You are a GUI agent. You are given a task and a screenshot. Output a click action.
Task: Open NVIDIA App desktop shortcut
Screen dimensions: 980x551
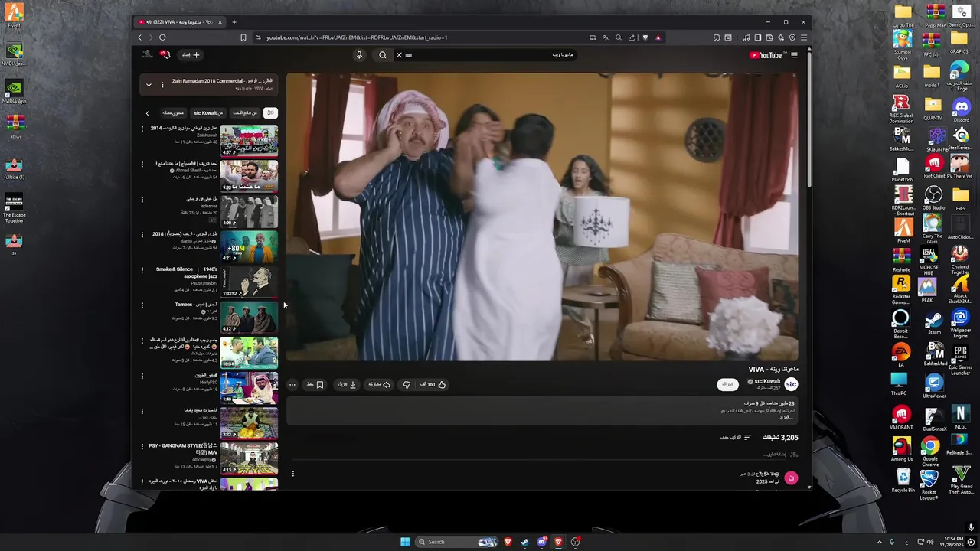pyautogui.click(x=14, y=90)
